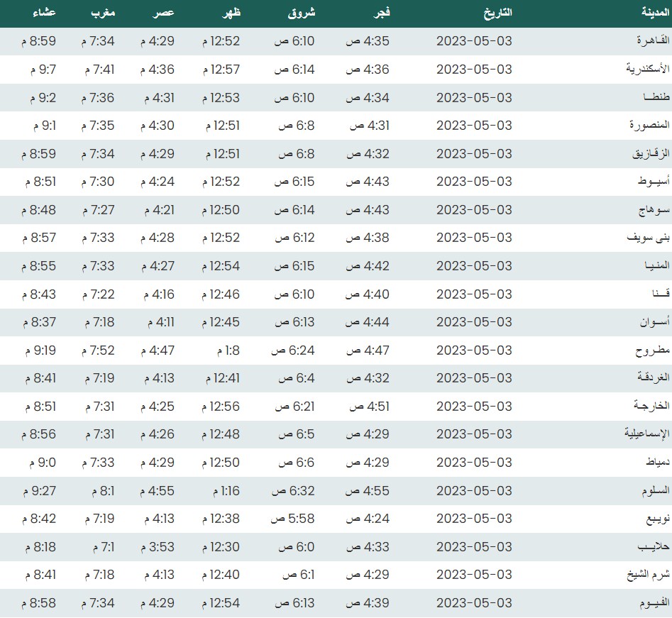672x618 pixels.
Task: Click the ظهر column header
Action: tap(229, 13)
